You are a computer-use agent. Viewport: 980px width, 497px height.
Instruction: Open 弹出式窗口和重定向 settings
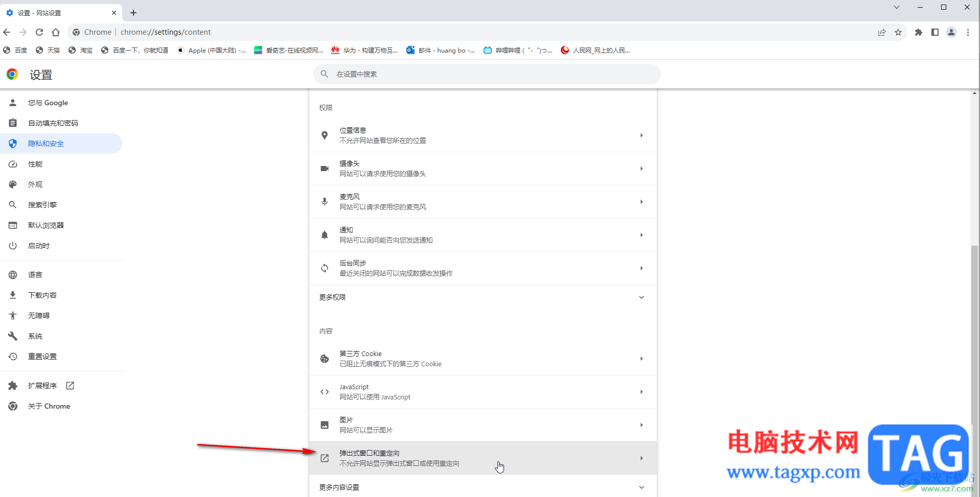(x=483, y=458)
